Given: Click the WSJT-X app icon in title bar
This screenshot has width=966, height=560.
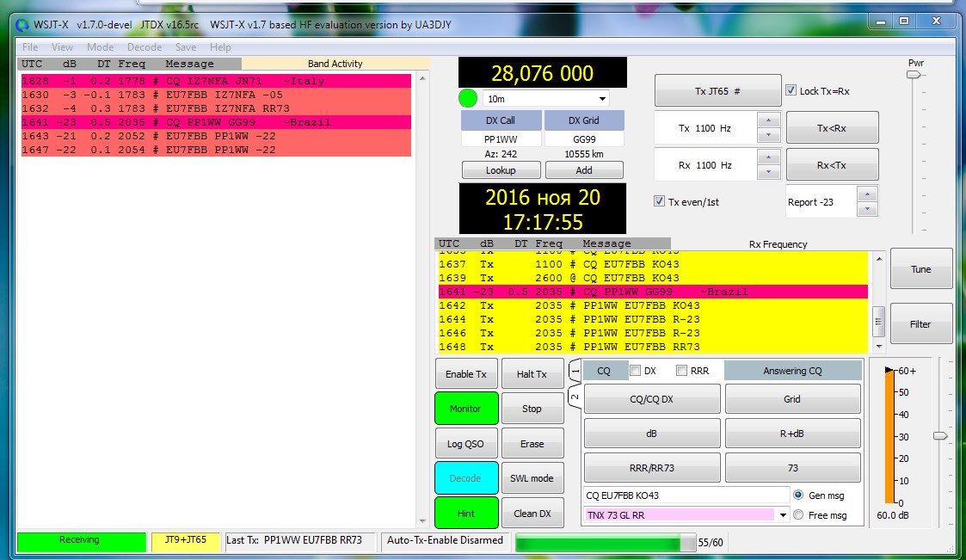Looking at the screenshot, I should [x=22, y=25].
